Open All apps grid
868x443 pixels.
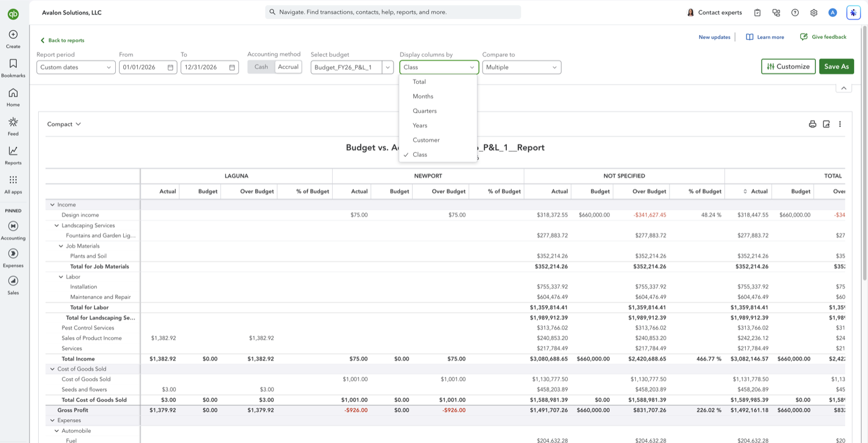click(13, 184)
